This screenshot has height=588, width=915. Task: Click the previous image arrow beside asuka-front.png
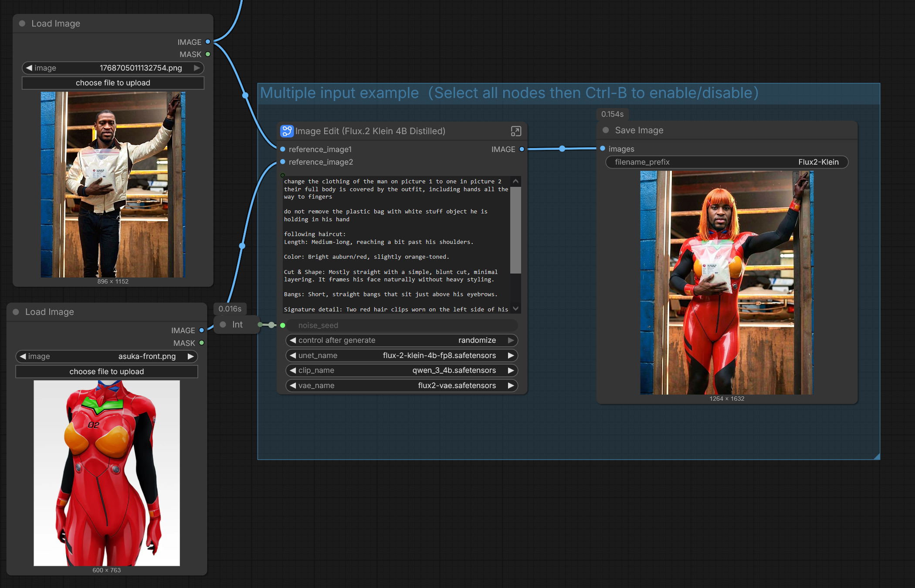[x=23, y=356]
